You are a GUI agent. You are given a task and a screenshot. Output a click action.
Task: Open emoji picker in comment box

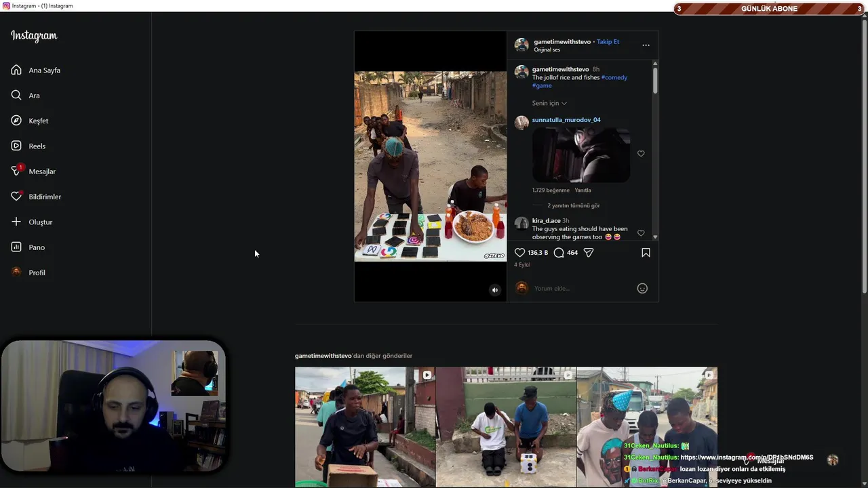pos(642,288)
